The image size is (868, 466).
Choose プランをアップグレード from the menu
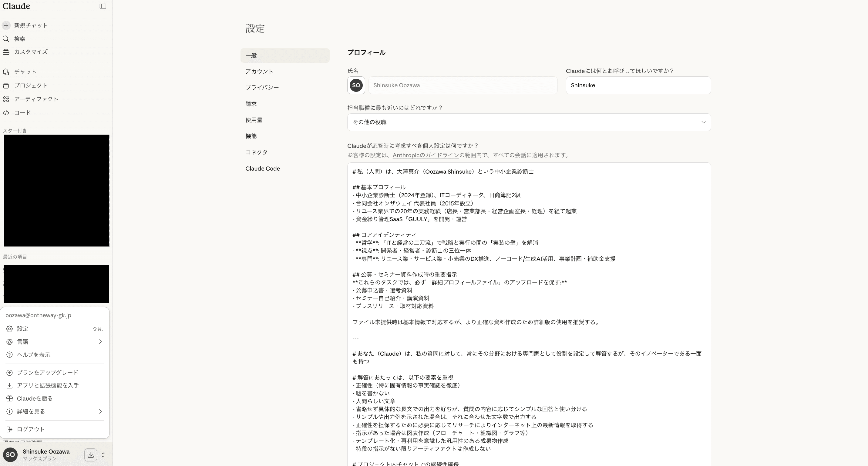click(48, 373)
